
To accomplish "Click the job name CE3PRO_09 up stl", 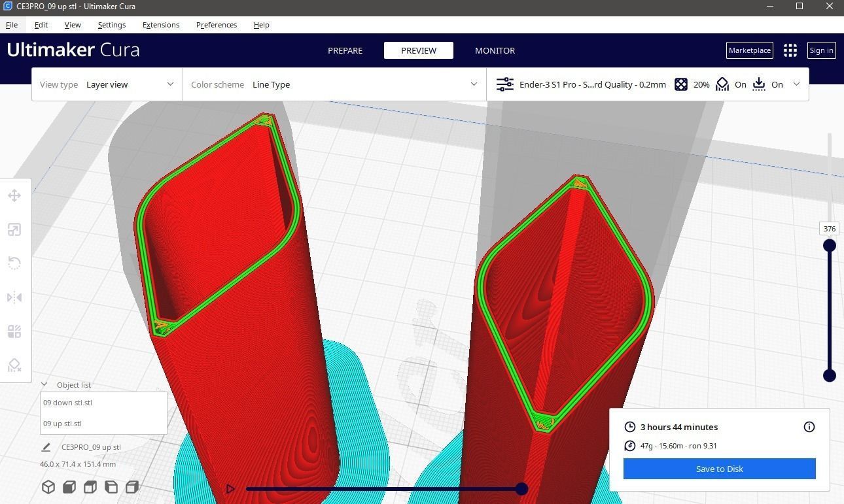I will [91, 447].
